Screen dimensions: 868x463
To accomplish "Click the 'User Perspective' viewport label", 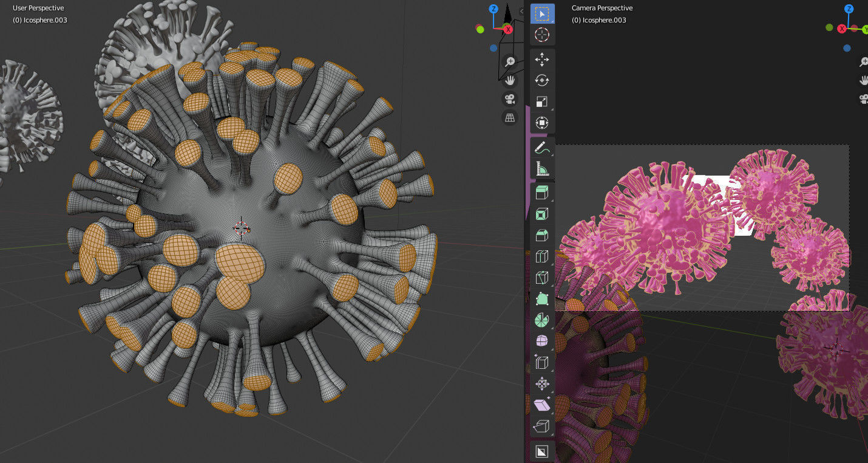I will 38,8.
